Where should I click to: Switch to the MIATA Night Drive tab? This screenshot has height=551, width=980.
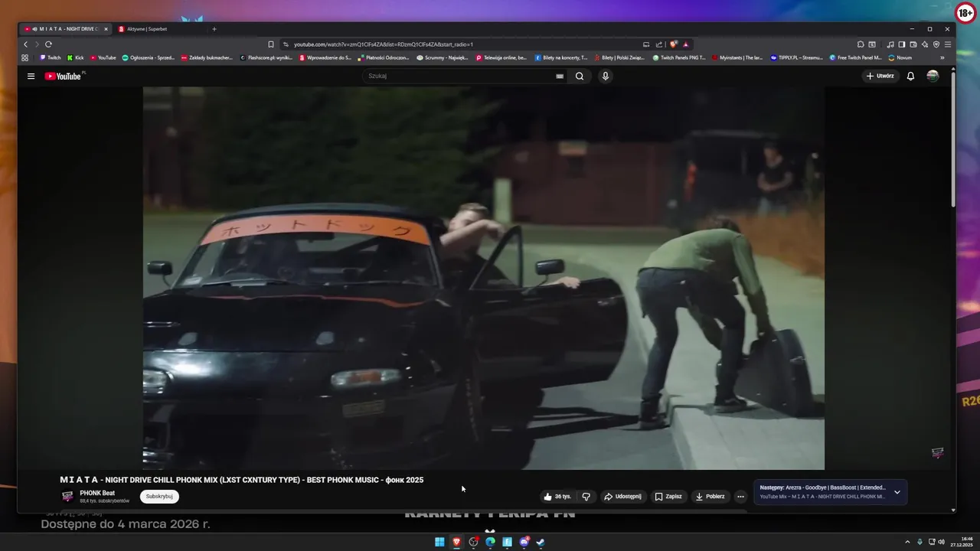click(67, 29)
